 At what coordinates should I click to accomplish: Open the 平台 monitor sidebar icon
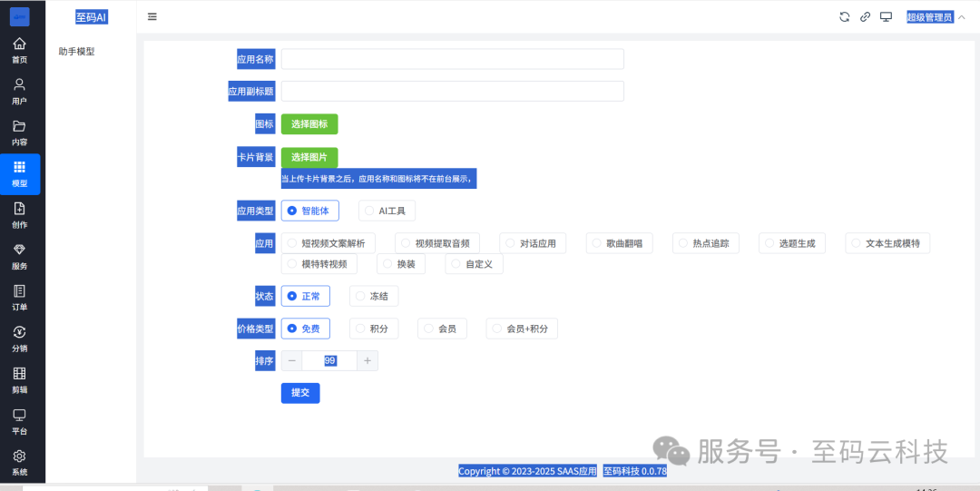(x=20, y=422)
